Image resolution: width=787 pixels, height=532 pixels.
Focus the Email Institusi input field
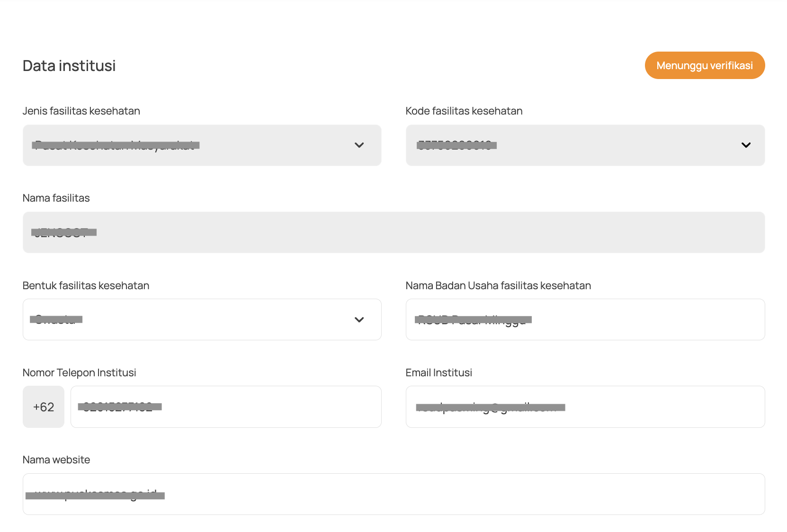[x=585, y=407]
